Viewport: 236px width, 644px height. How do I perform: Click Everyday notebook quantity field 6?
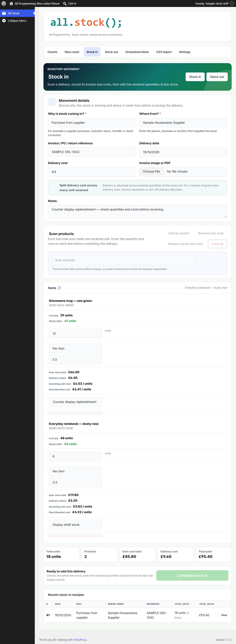click(x=75, y=456)
